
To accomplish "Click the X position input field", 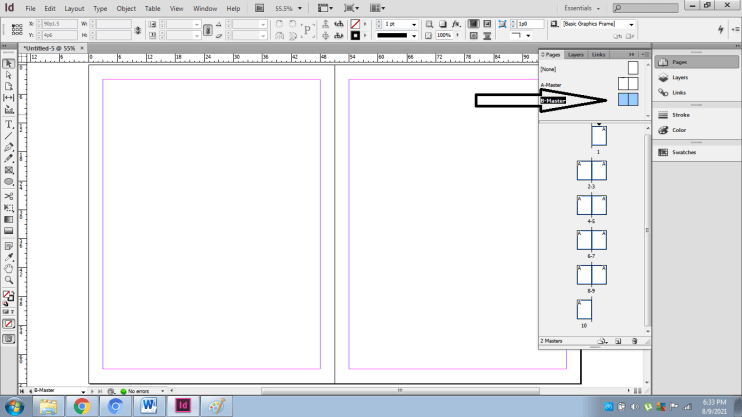I will 59,24.
